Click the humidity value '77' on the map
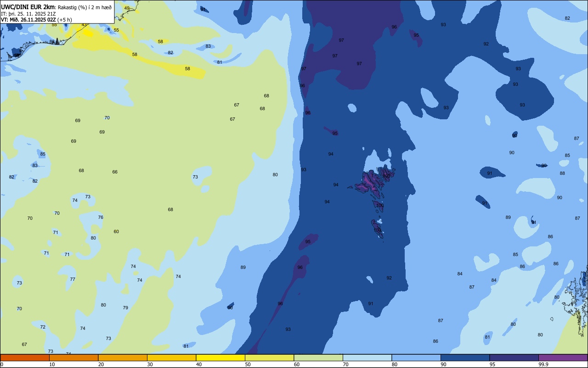This screenshot has height=368, width=588. click(x=73, y=279)
